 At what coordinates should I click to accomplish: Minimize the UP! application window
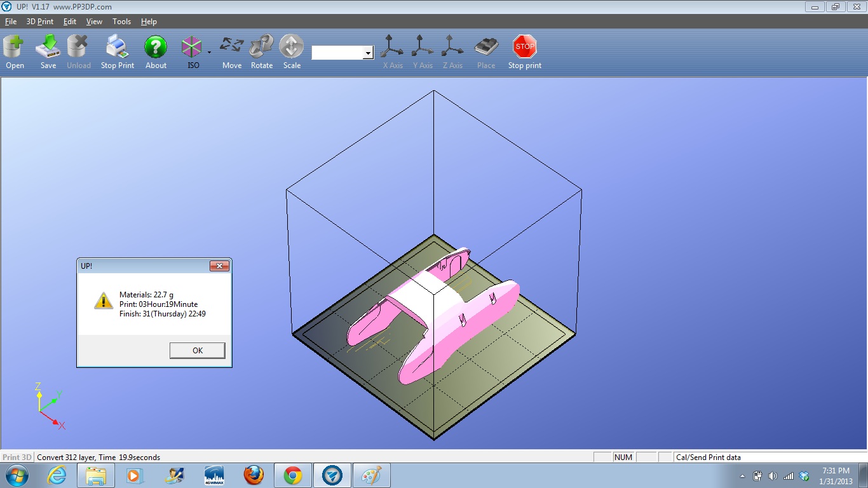pos(815,7)
